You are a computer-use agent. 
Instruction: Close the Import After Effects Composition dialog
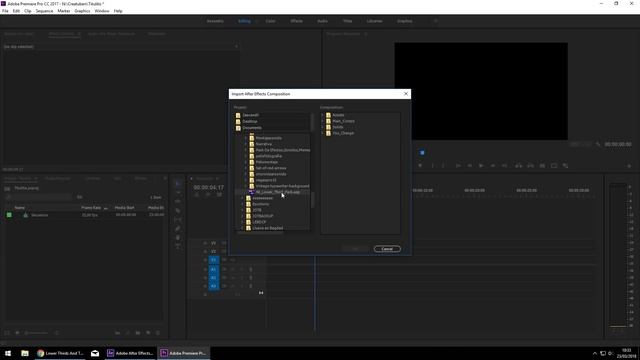tap(406, 94)
